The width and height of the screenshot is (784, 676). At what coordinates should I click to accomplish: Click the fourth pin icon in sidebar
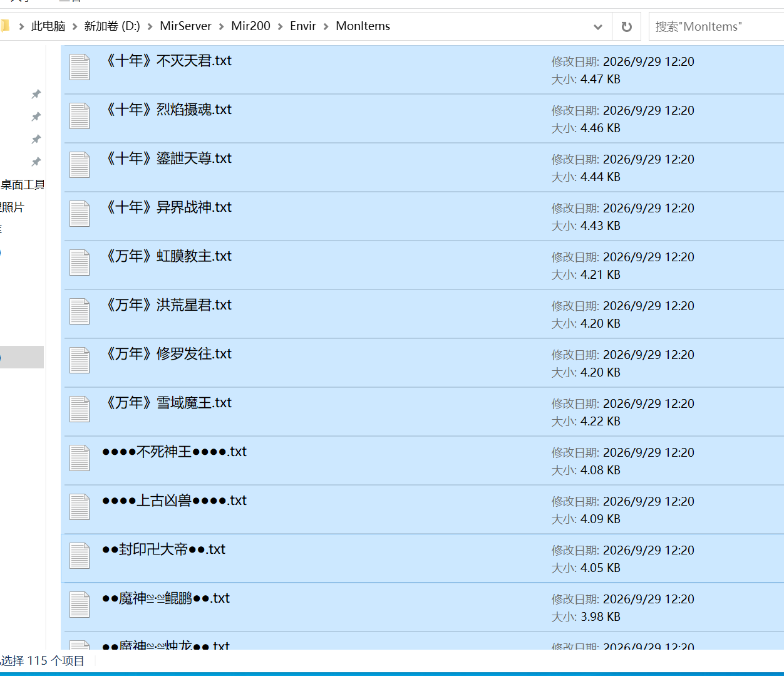pos(36,162)
